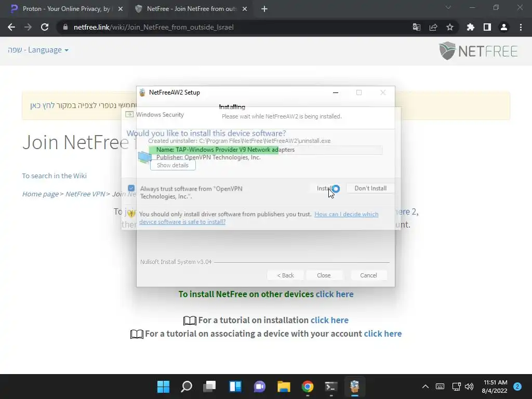Open 'To search in the Wiki' link
Screen dimensions: 532x399
point(54,176)
